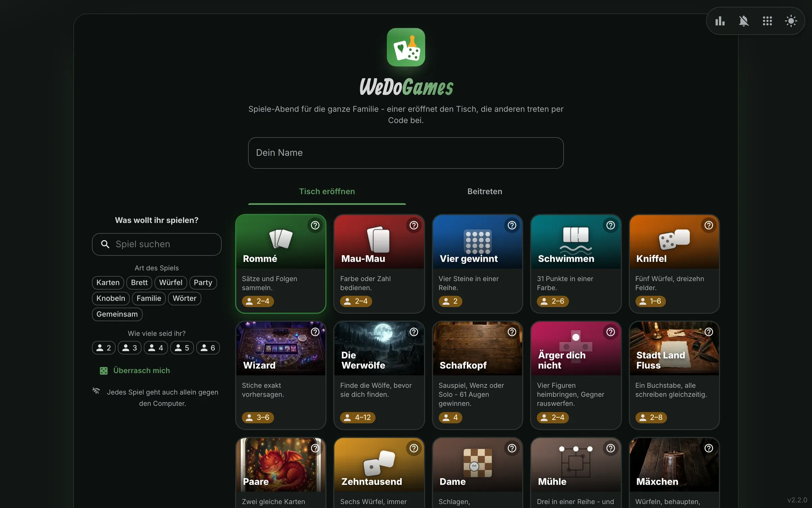Open help for Stadt Land Fluss card
This screenshot has width=812, height=508.
point(709,332)
